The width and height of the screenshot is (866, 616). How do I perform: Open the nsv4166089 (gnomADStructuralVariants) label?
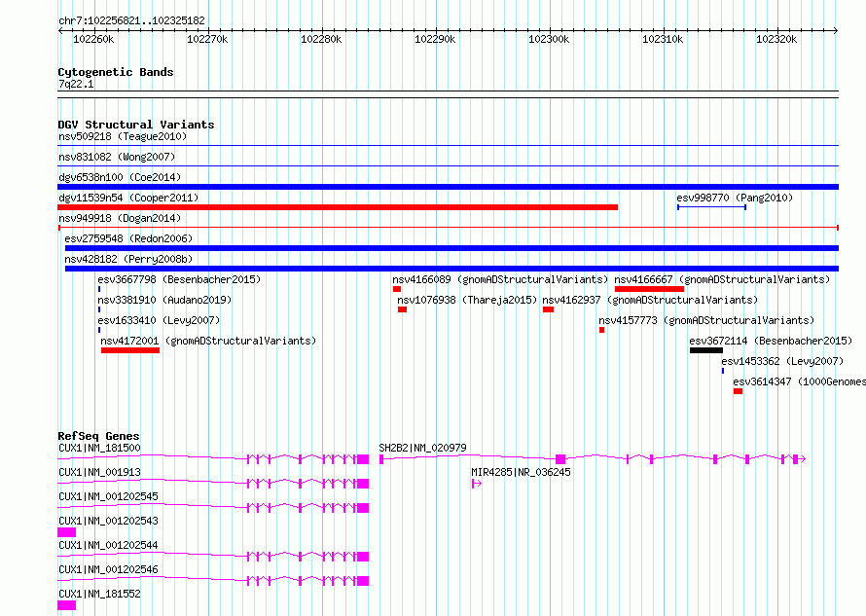(x=500, y=279)
